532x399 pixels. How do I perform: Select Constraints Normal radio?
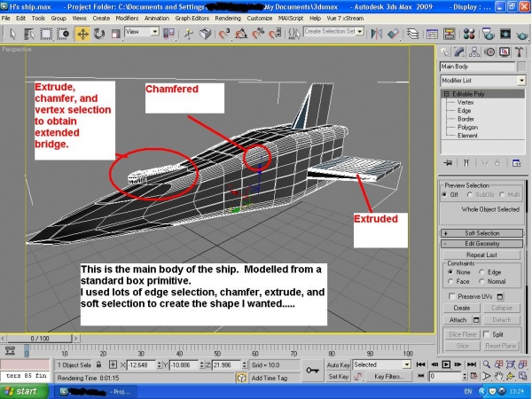(x=481, y=281)
